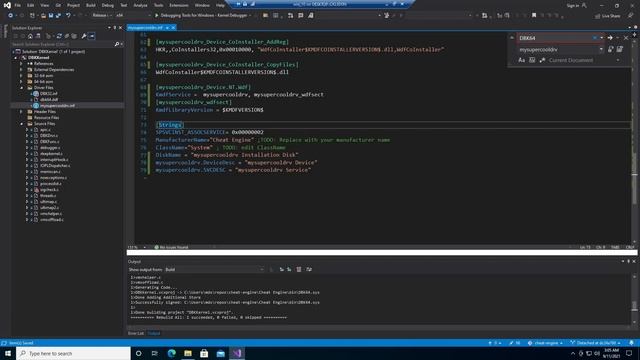Expand the External Dependencies node
Image resolution: width=640 pixels, height=360 pixels.
(21, 70)
